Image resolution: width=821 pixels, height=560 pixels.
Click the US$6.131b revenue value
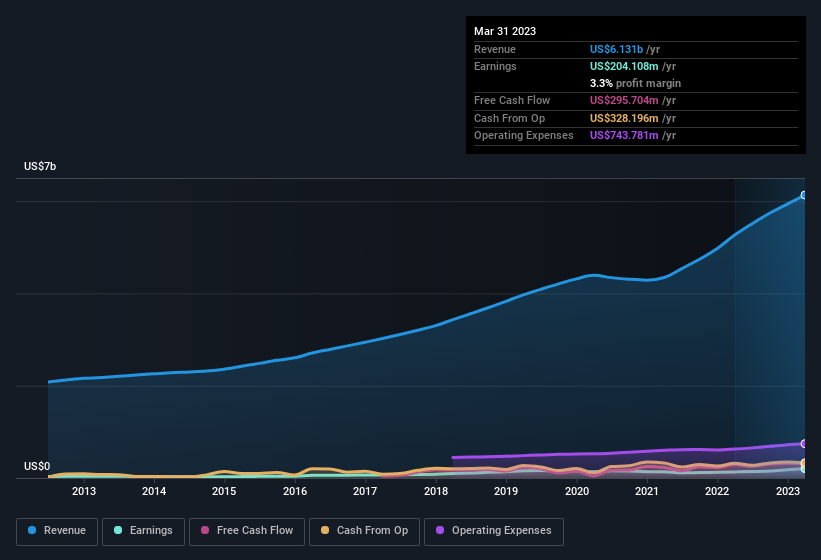[616, 49]
